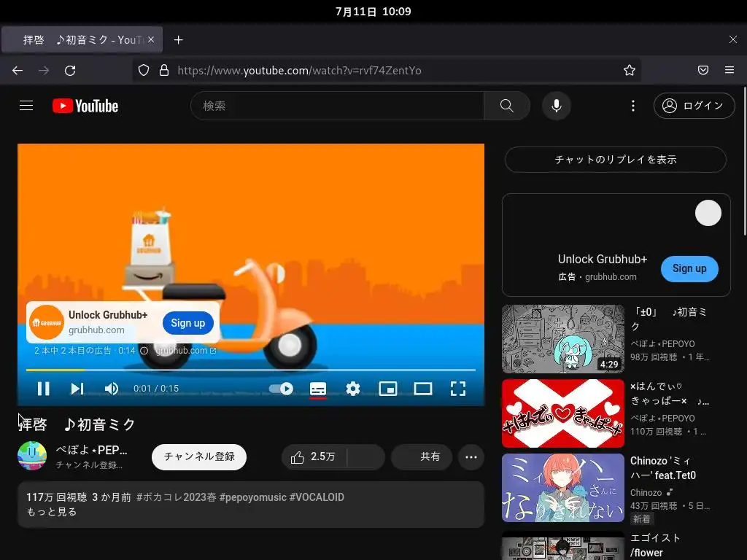Open the #pepoyomusic hashtag

tap(253, 497)
